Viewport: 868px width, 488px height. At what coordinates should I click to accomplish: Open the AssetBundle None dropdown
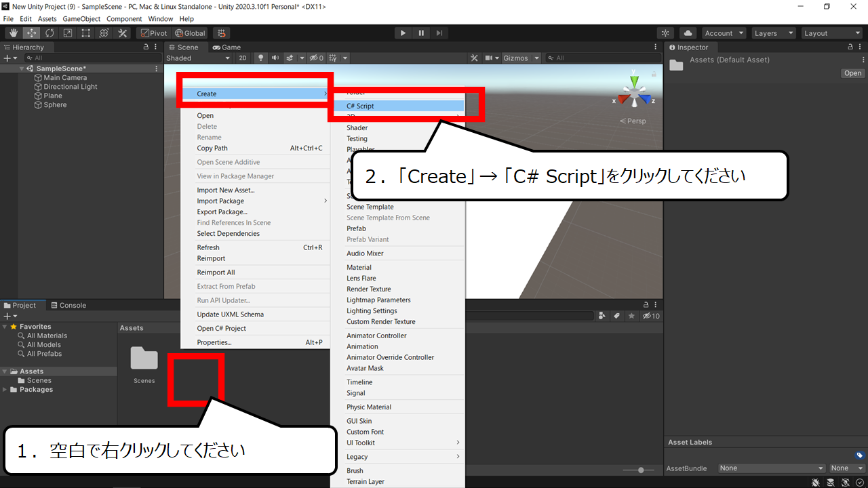click(x=772, y=468)
